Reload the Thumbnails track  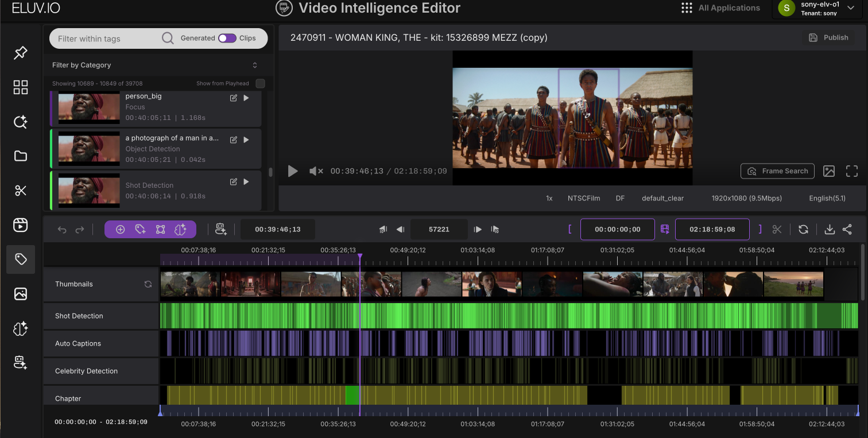[148, 284]
